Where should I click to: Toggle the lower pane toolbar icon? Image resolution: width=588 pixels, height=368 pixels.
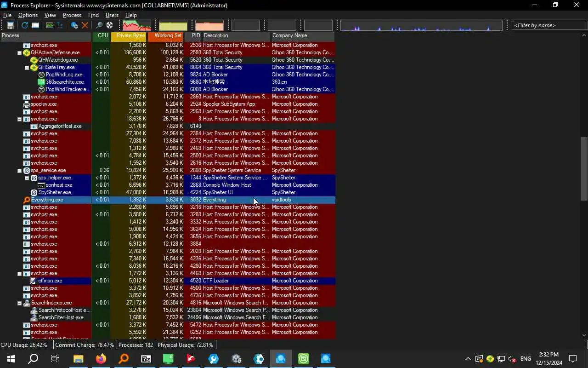pos(35,25)
